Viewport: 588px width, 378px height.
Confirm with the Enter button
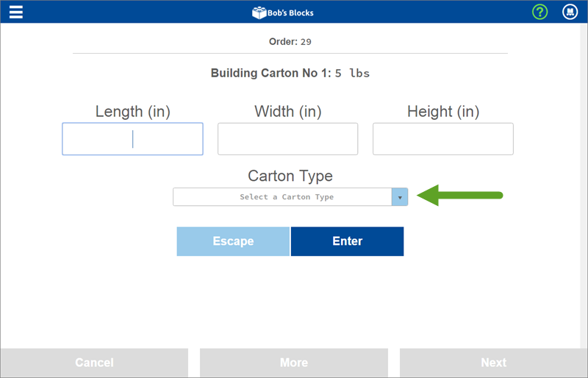coord(347,241)
